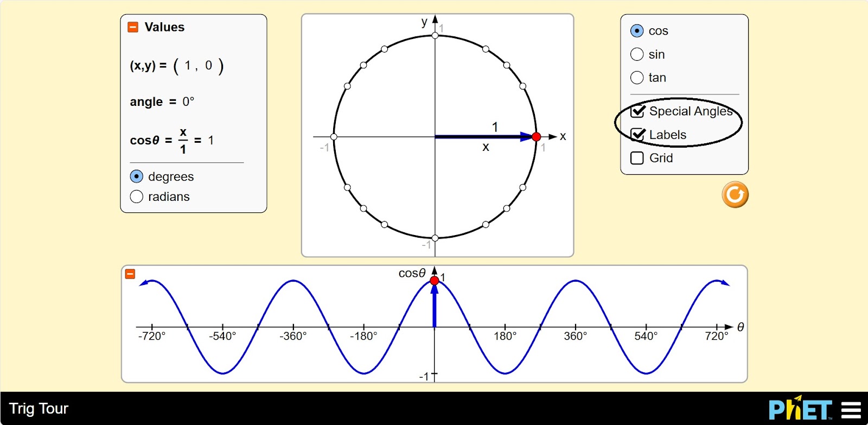The width and height of the screenshot is (868, 425).
Task: Click the special angle point at bottom of circle
Action: [435, 238]
